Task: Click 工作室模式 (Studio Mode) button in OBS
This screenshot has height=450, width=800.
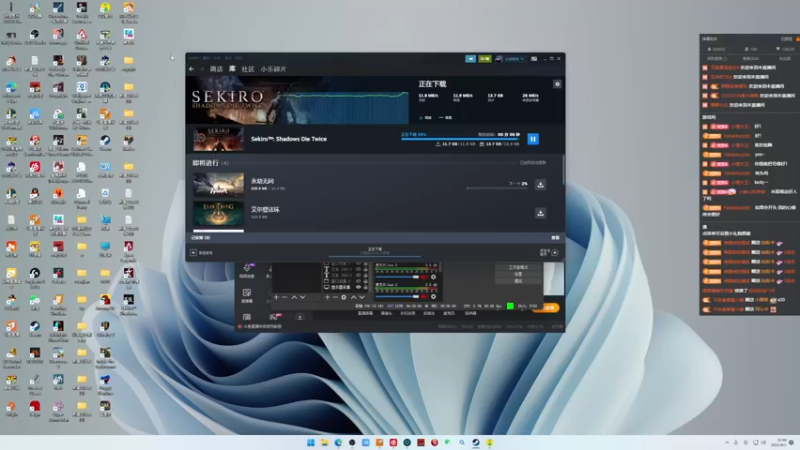Action: tap(518, 267)
